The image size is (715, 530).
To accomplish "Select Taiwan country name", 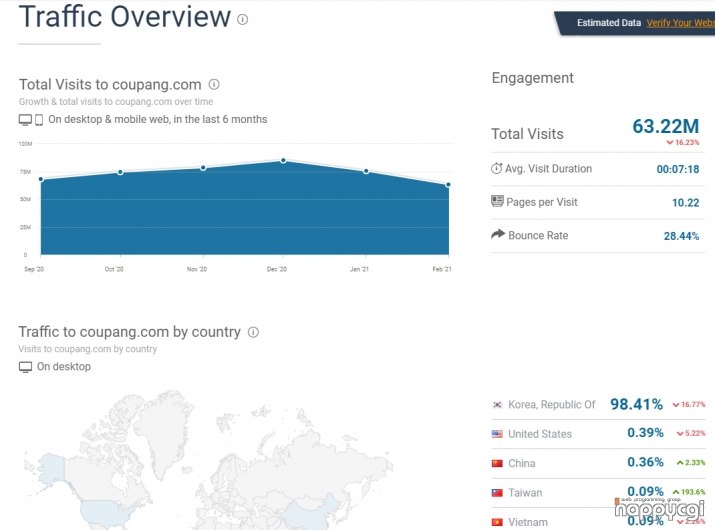I will click(x=525, y=493).
